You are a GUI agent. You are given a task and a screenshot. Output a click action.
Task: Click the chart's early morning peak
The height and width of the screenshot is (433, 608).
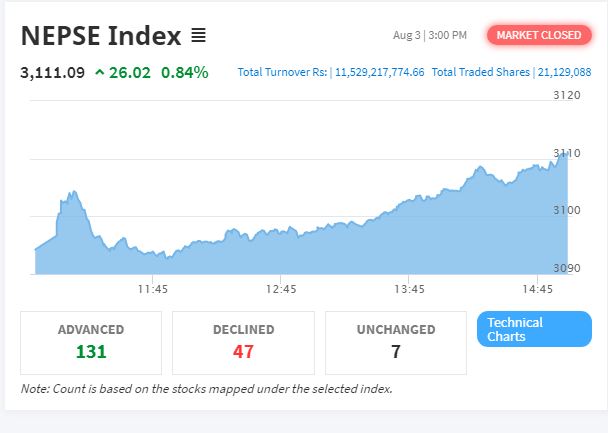point(73,193)
